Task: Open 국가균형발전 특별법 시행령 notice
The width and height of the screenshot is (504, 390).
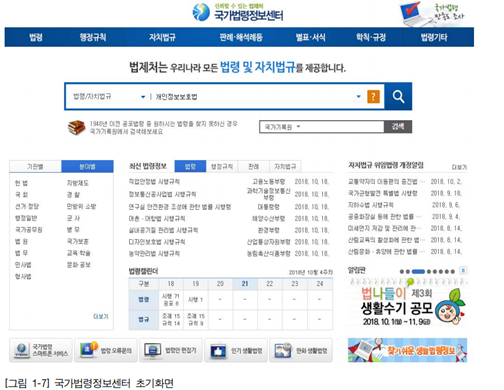Action: click(383, 193)
